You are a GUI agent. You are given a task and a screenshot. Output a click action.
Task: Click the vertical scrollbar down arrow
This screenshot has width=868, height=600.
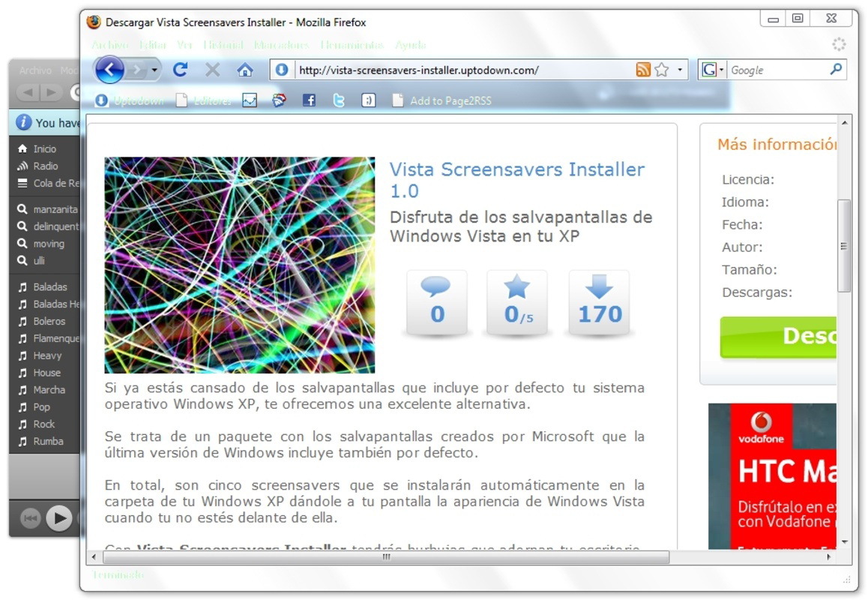click(x=844, y=541)
